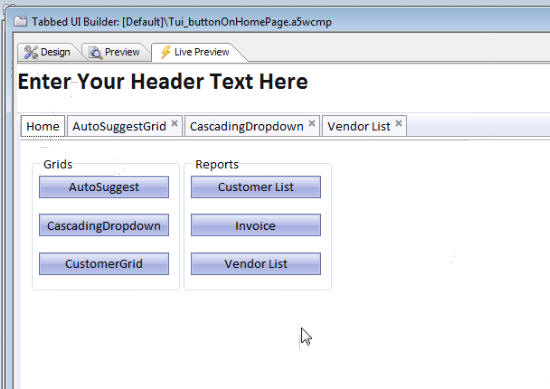Viewport: 550px width, 389px height.
Task: Click the CascadingDropdown grid button
Action: (x=104, y=225)
